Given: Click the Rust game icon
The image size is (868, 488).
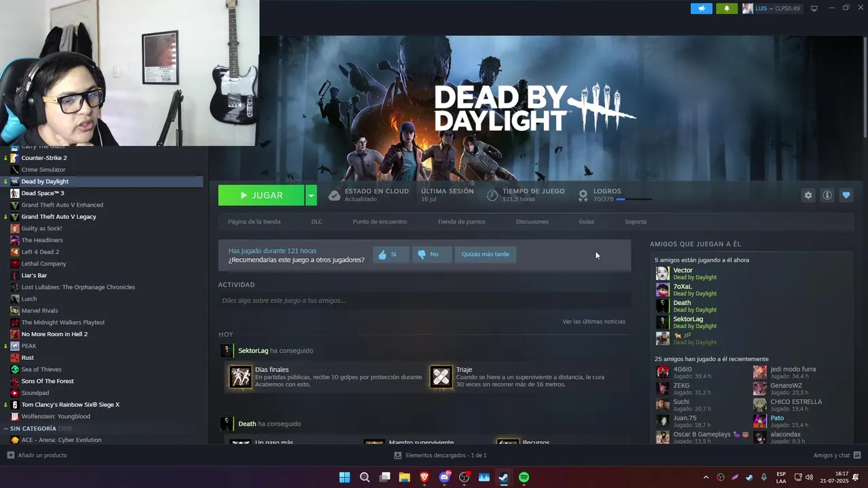Looking at the screenshot, I should click(x=15, y=357).
